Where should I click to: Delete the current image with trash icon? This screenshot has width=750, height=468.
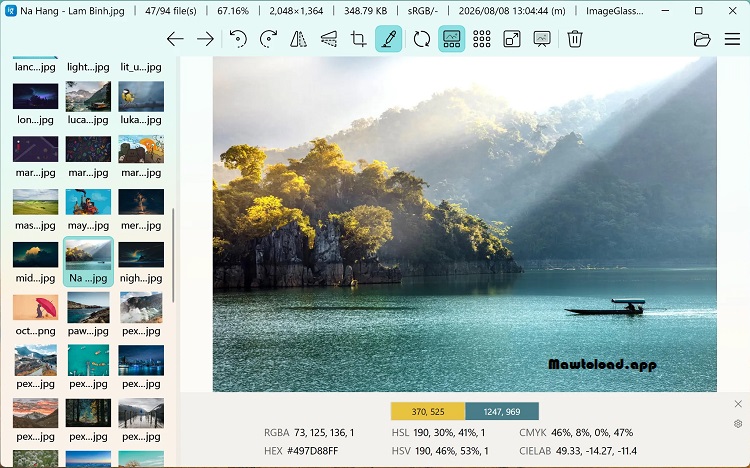pos(574,39)
